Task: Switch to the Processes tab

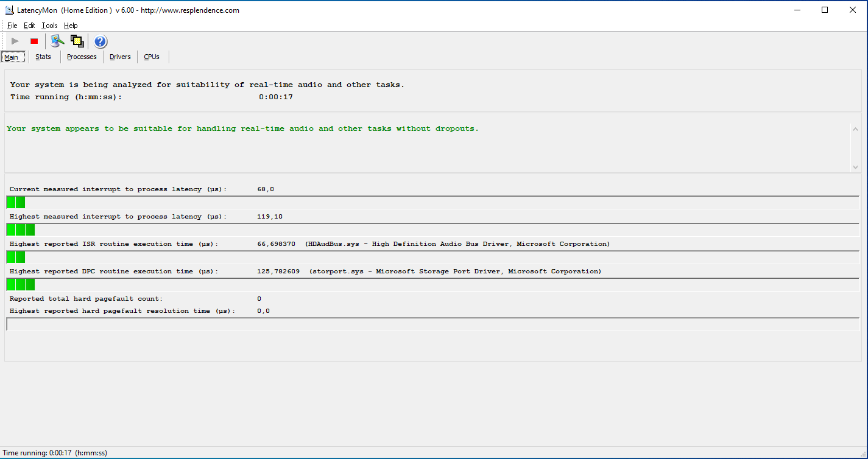Action: click(82, 57)
